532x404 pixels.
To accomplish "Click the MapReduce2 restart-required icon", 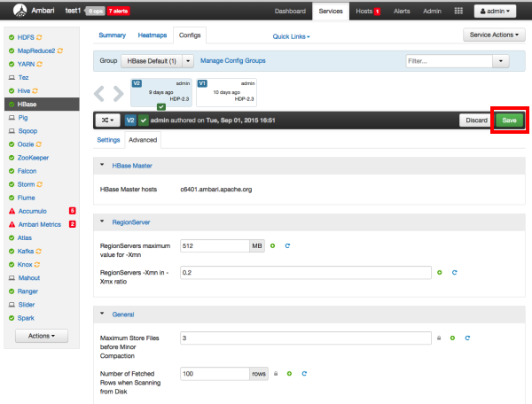I will [x=60, y=50].
